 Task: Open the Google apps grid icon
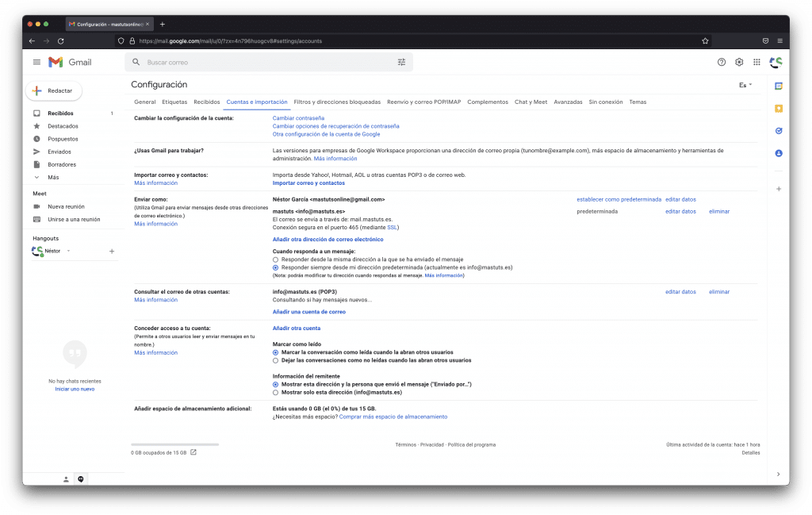tap(757, 62)
